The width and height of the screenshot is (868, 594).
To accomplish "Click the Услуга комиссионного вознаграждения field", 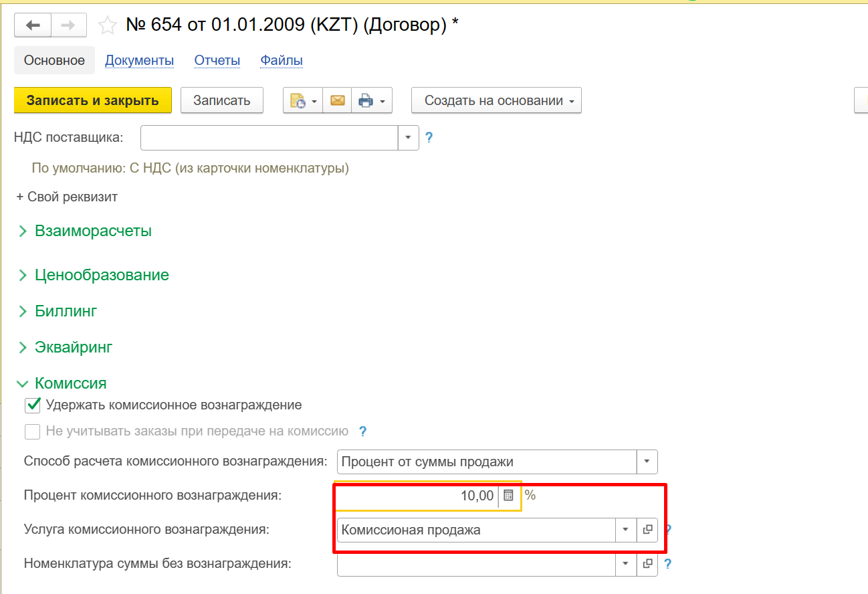I will 476,530.
